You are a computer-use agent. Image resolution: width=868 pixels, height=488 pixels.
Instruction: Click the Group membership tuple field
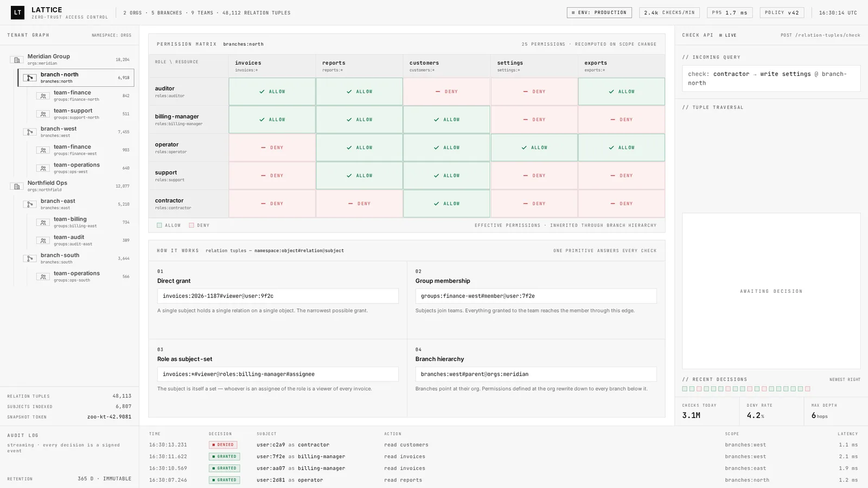[536, 296]
